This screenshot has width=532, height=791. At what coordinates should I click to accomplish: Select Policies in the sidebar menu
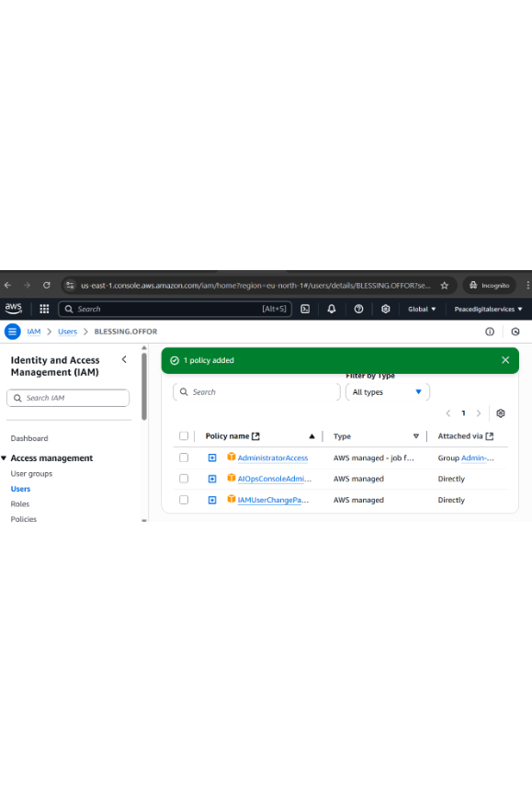pyautogui.click(x=24, y=519)
